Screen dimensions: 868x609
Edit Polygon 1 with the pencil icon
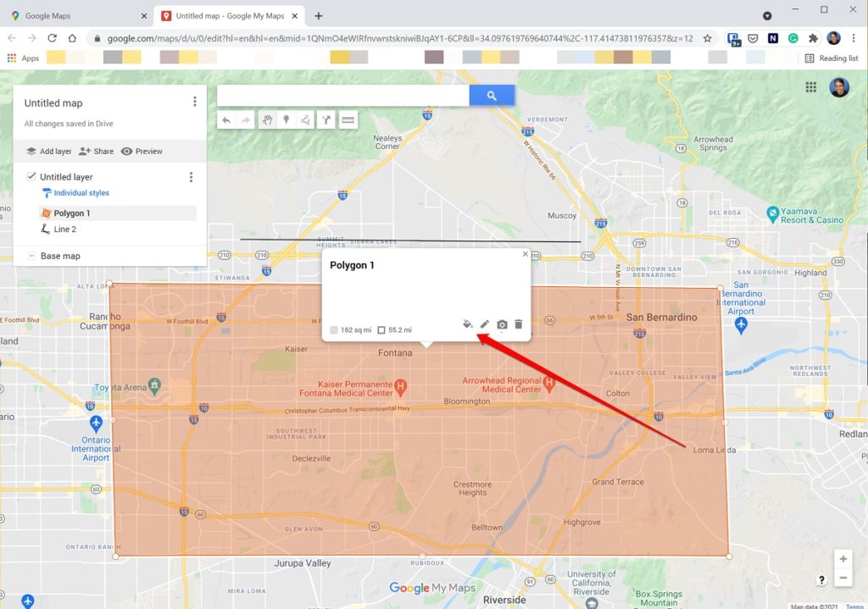coord(485,324)
